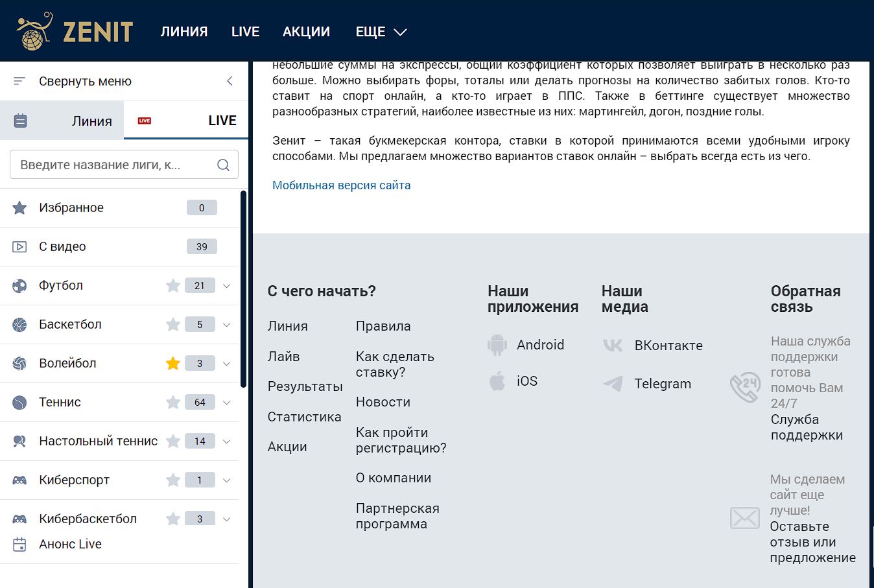The image size is (874, 588).
Task: Click the 24/7 phone support icon
Action: (745, 388)
